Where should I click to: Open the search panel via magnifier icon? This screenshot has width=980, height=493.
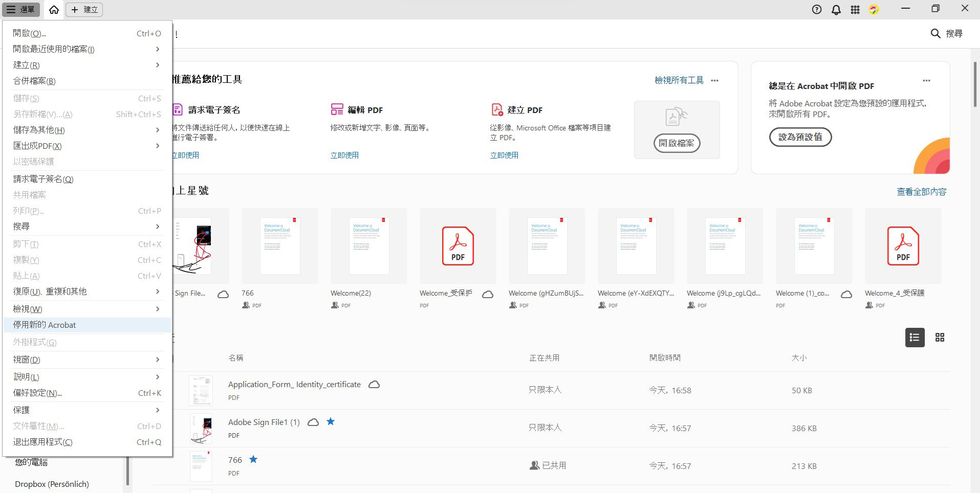pos(935,33)
